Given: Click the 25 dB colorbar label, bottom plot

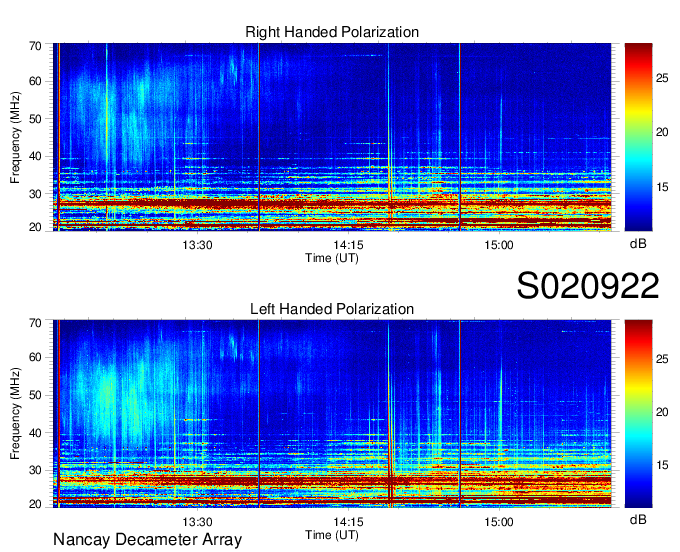Looking at the screenshot, I should coord(662,359).
